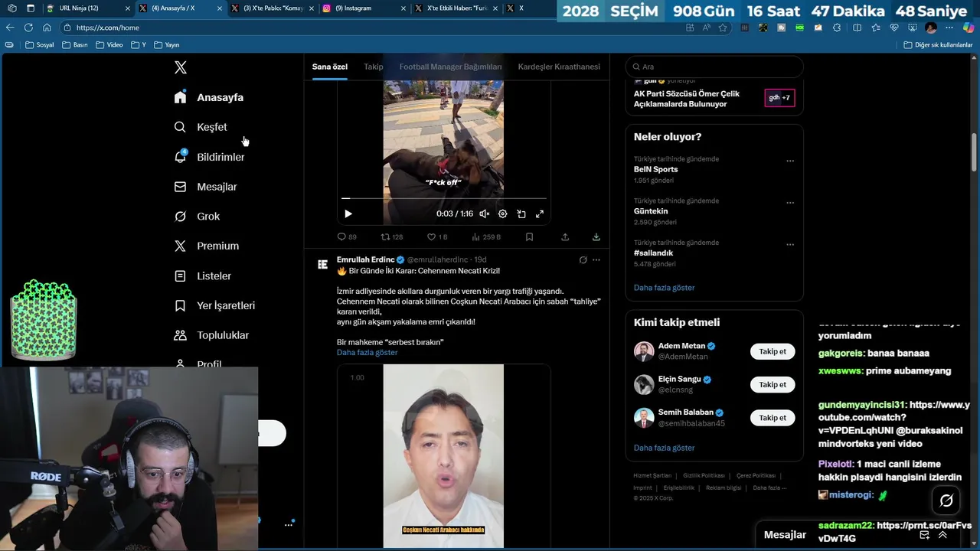Play the Coşkun Necati Arabacı video
Image resolution: width=980 pixels, height=551 pixels.
(443, 455)
